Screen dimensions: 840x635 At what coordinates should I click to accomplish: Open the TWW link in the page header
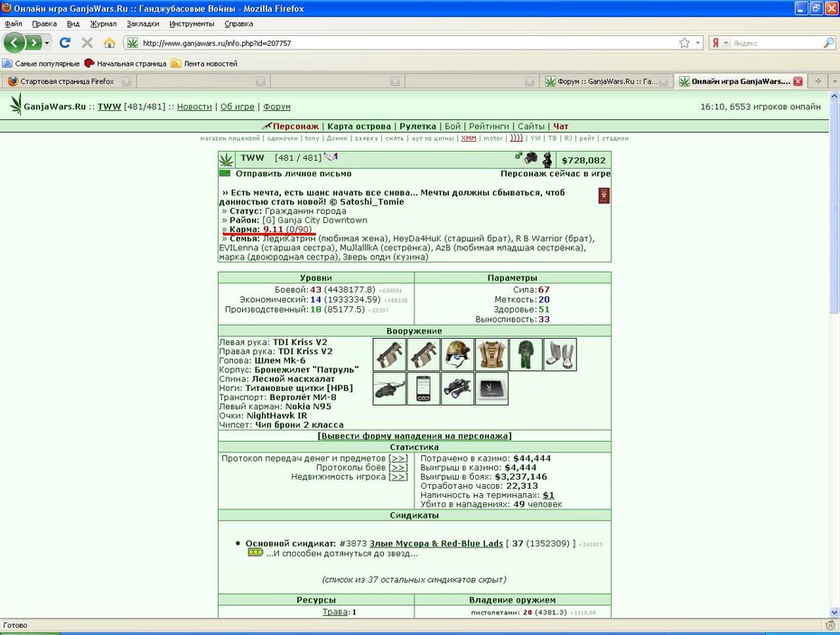(x=109, y=107)
